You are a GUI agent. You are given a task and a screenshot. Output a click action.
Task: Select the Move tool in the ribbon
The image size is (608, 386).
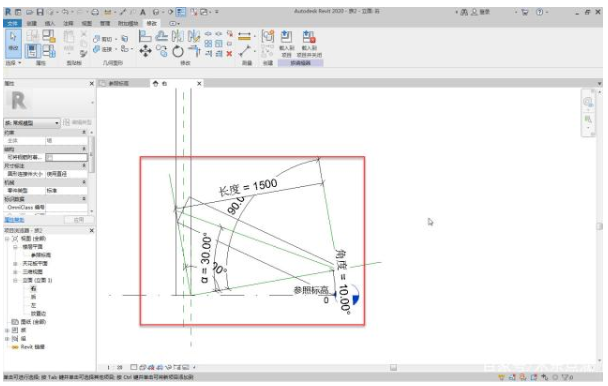pos(145,51)
